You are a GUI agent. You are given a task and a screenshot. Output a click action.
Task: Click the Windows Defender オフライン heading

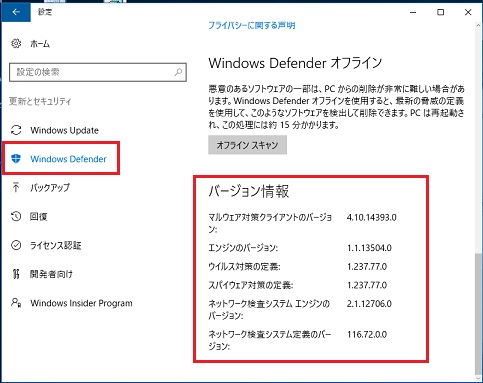(x=295, y=63)
